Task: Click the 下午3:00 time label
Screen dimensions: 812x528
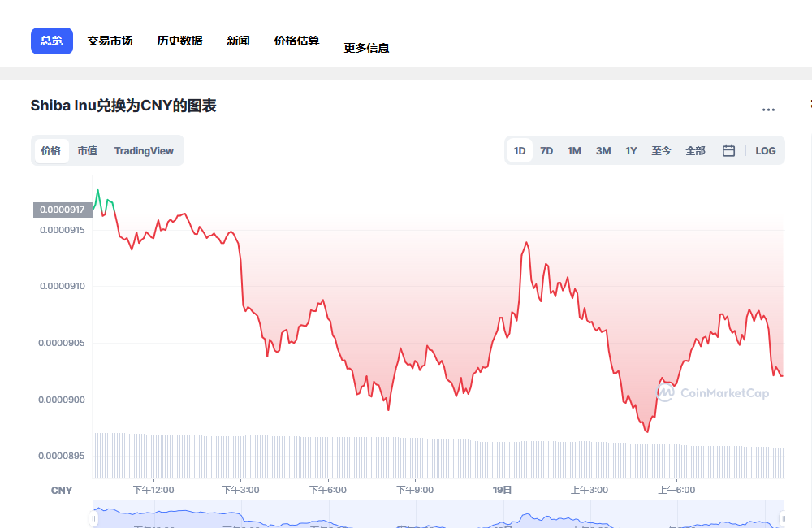Action: click(x=241, y=490)
